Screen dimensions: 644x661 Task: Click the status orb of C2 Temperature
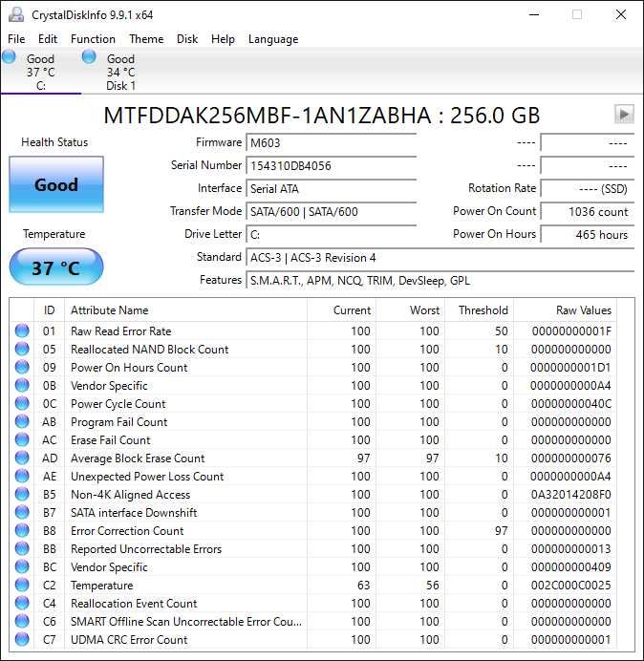click(22, 585)
